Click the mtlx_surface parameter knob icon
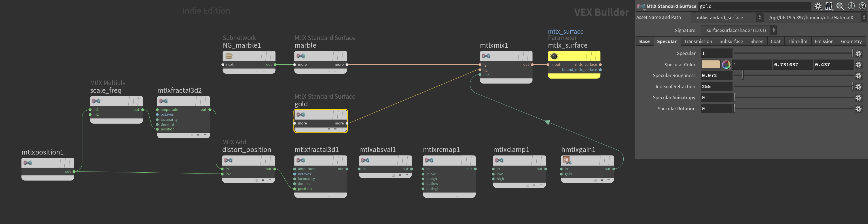The width and height of the screenshot is (868, 224). 554,56
